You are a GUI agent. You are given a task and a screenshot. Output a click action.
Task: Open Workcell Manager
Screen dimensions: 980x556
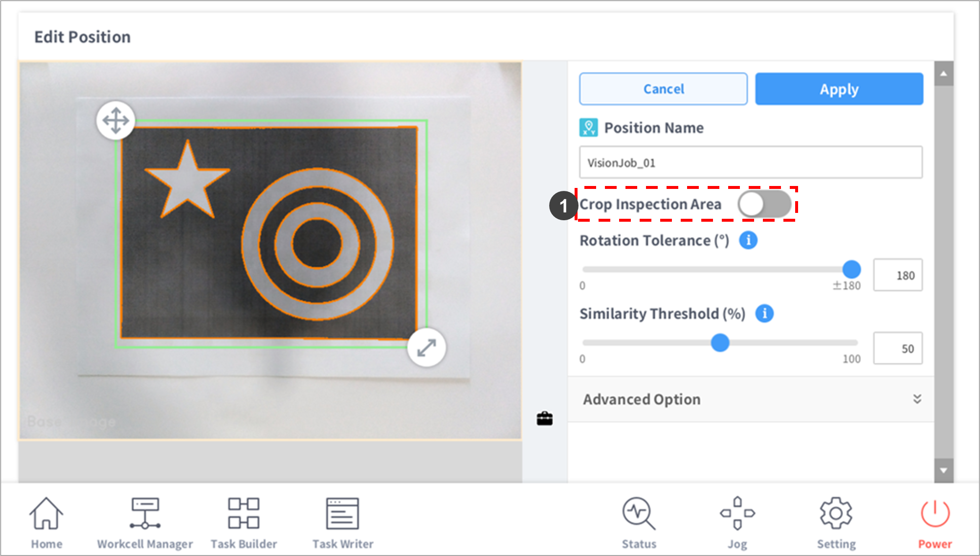[x=145, y=522]
